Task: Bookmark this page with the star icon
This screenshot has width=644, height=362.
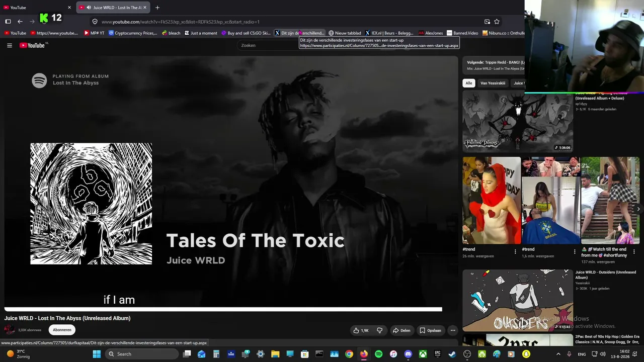Action: 497,22
